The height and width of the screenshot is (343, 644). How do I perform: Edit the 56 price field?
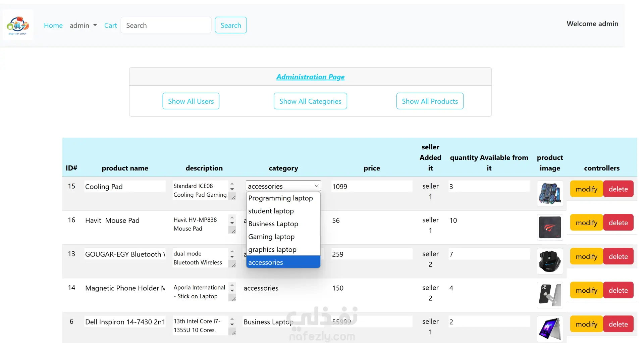coord(372,220)
